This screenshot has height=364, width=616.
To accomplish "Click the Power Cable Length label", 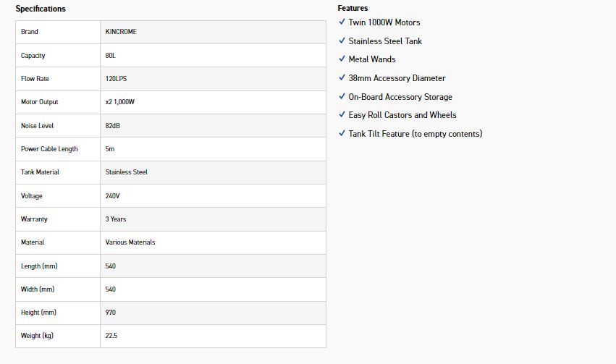I will click(x=49, y=149).
